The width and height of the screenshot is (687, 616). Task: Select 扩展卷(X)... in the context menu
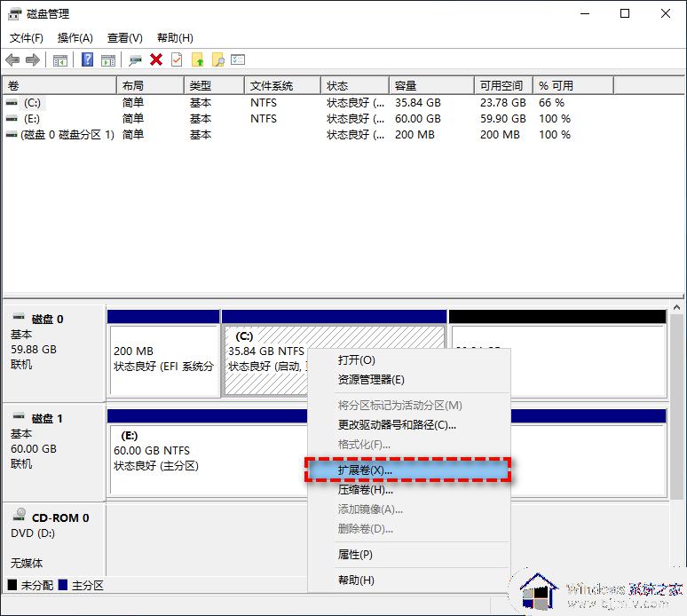(x=408, y=470)
